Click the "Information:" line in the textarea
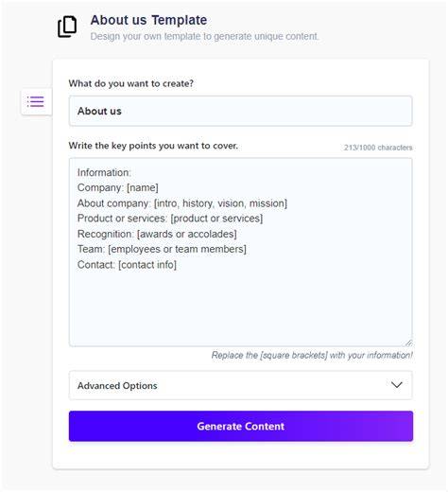Image resolution: width=448 pixels, height=492 pixels. point(104,172)
